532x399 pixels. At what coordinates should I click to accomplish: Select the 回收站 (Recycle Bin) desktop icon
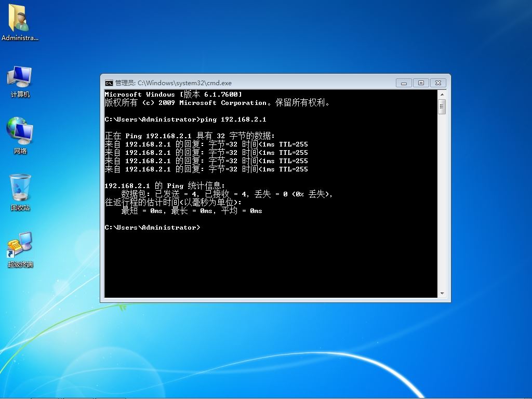pos(20,192)
